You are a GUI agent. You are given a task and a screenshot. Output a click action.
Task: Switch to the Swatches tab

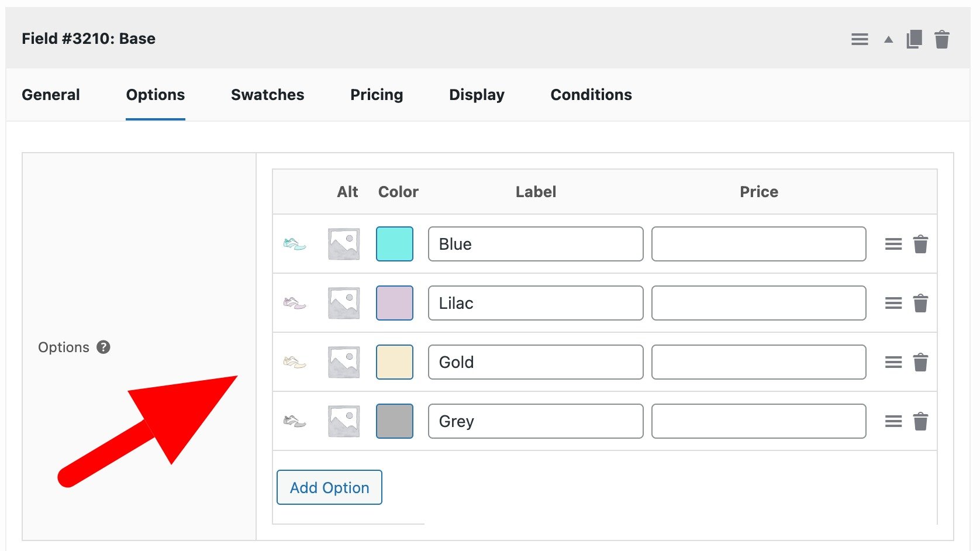click(267, 94)
